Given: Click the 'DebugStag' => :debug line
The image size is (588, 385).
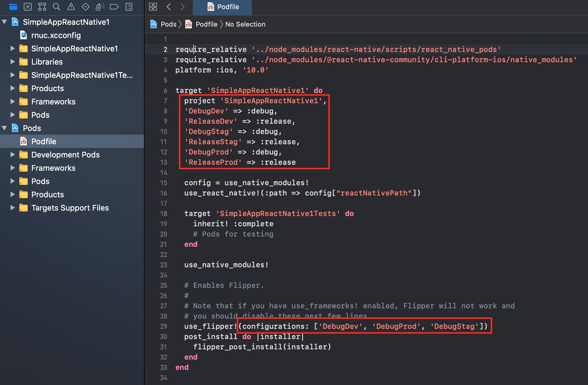Looking at the screenshot, I should (x=233, y=131).
